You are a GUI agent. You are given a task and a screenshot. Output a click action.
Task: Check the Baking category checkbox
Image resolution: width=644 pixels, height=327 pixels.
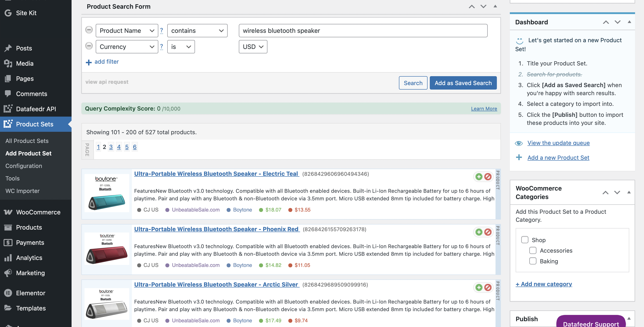point(533,261)
